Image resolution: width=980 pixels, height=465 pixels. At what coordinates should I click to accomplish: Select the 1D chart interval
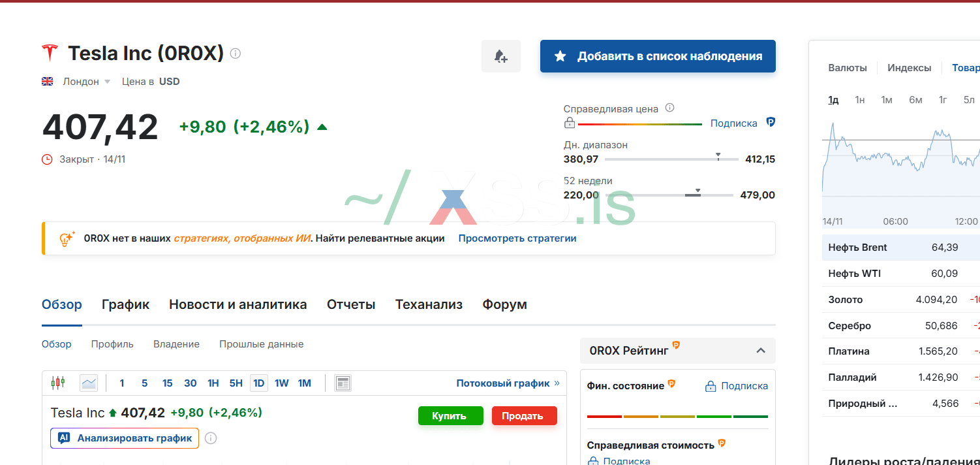(258, 383)
